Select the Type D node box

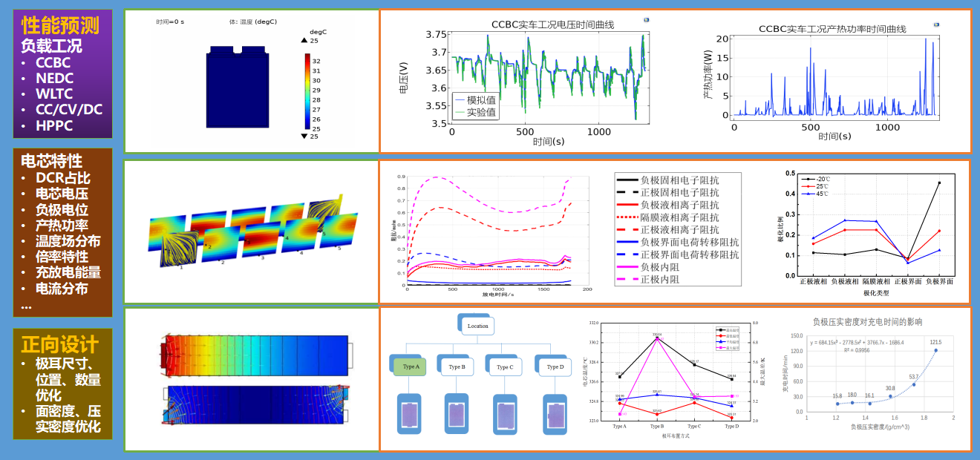click(x=554, y=367)
